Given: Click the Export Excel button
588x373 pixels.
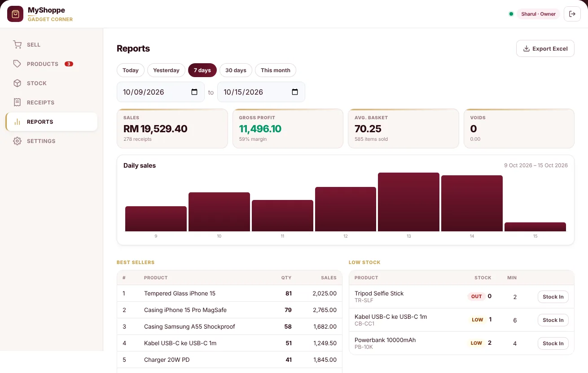Looking at the screenshot, I should coord(545,49).
